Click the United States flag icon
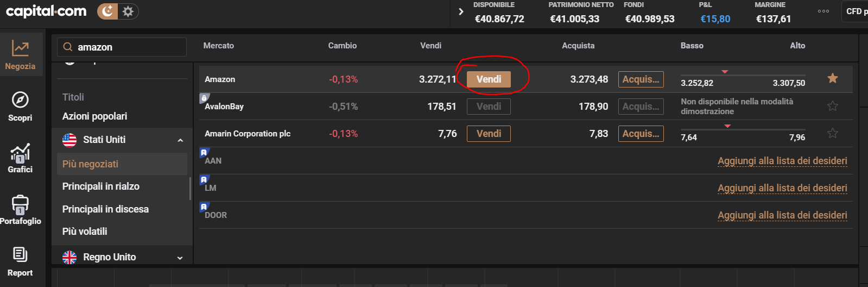Screen dimensions: 868x287 [x=69, y=140]
